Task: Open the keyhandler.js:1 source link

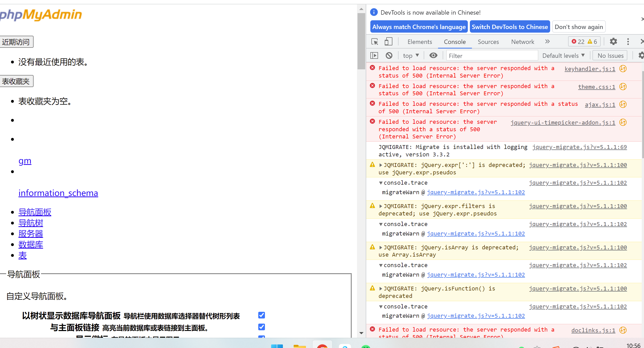Action: [x=590, y=69]
